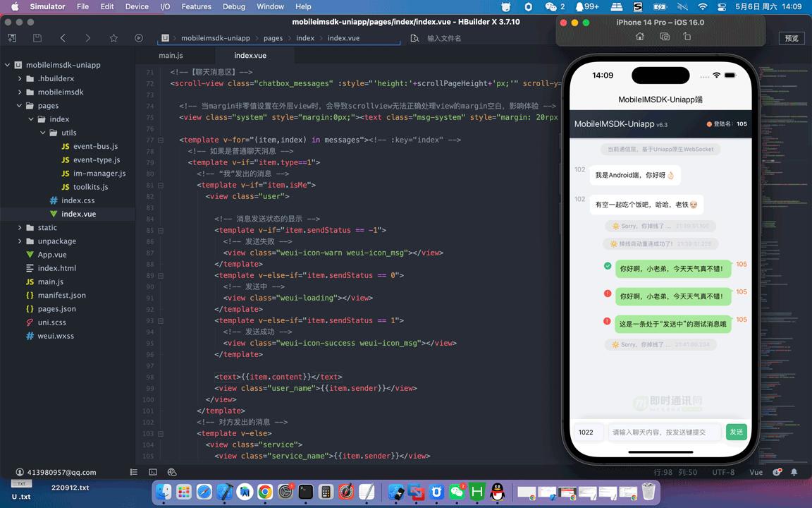Open Terminal from the Dock
Viewport: 812px width, 508px height.
tap(305, 491)
